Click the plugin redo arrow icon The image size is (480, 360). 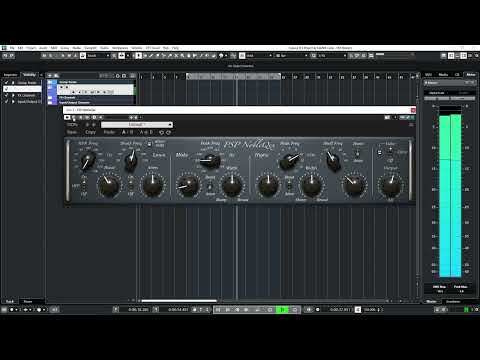(x=168, y=132)
